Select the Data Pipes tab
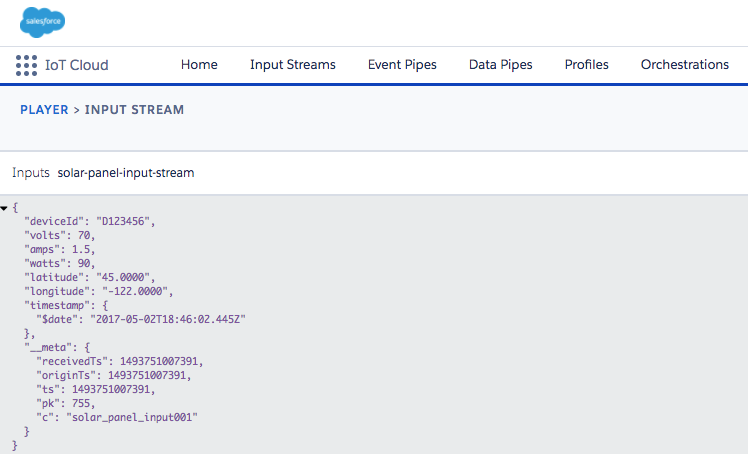 tap(500, 65)
